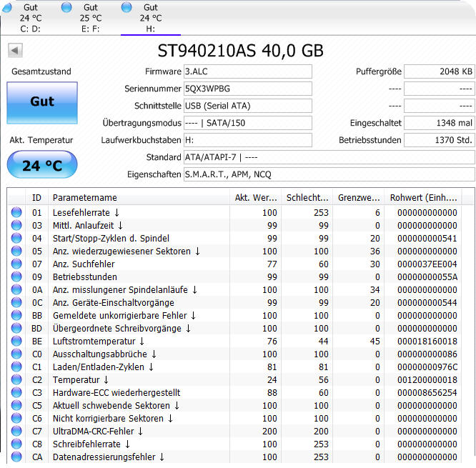
Task: Click the blue Gut health status button
Action: [x=42, y=102]
